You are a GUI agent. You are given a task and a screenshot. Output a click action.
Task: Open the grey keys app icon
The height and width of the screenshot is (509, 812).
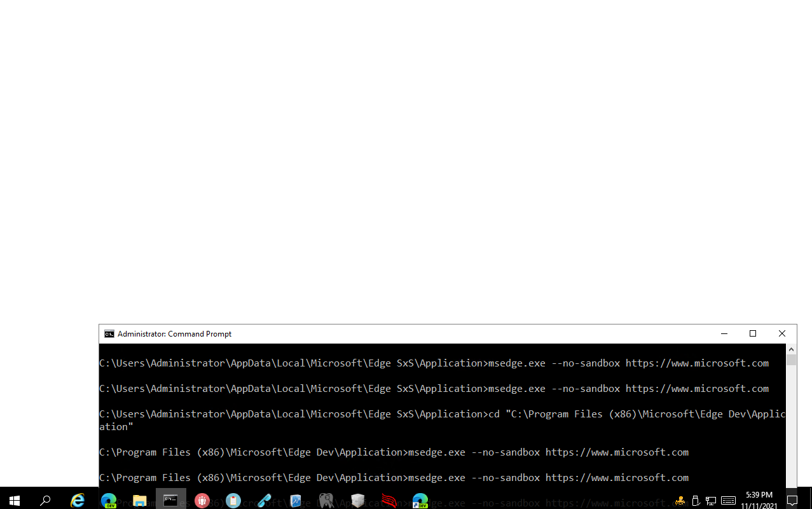[x=327, y=501]
